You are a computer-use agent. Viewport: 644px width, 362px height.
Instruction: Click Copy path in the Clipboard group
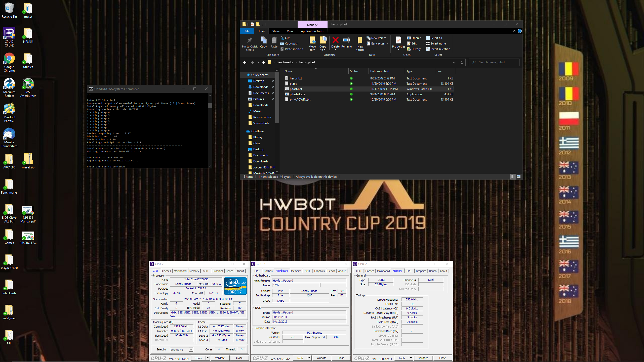(x=289, y=43)
